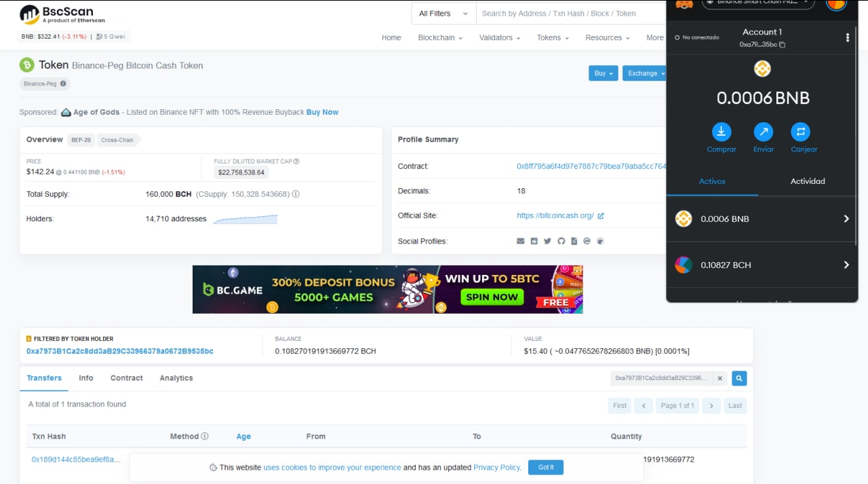Clear the address filter with the X
This screenshot has width=868, height=484.
point(720,378)
